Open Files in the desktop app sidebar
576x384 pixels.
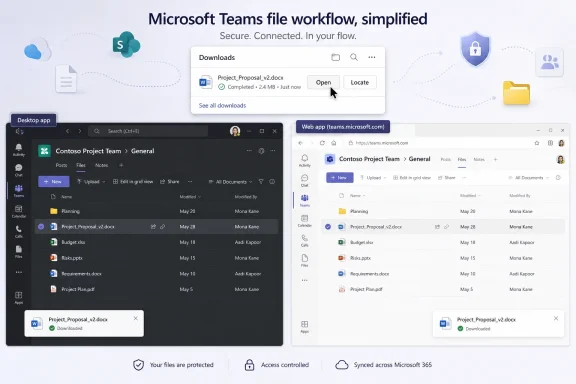pos(19,252)
